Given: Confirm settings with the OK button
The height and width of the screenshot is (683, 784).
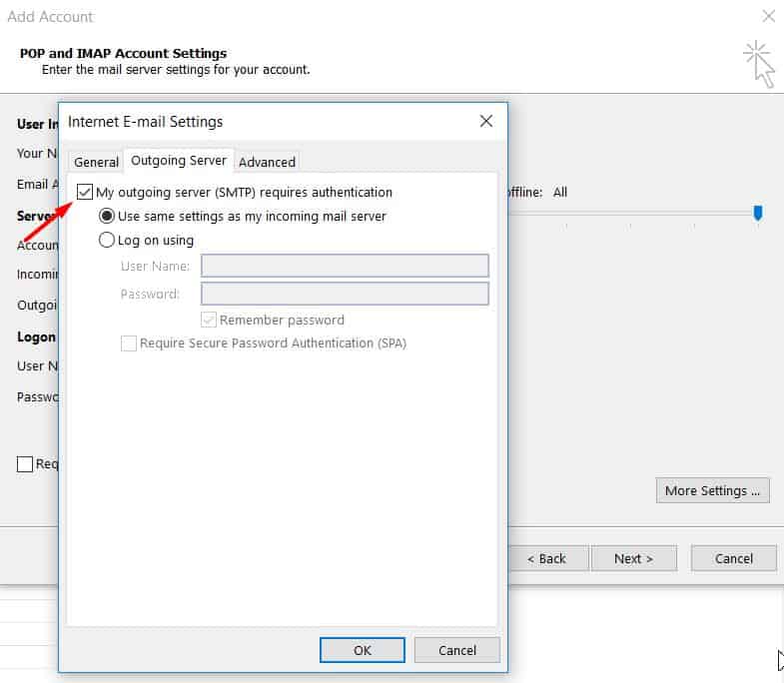Looking at the screenshot, I should [x=362, y=650].
